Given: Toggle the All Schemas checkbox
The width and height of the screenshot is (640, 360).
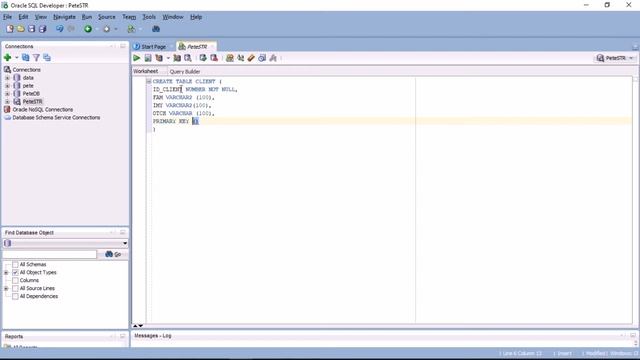Looking at the screenshot, I should click(x=15, y=264).
